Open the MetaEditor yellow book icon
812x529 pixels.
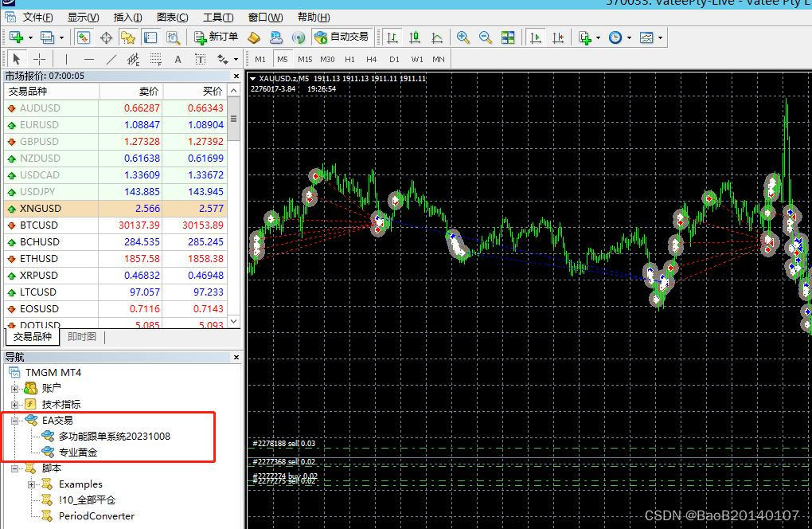point(254,37)
